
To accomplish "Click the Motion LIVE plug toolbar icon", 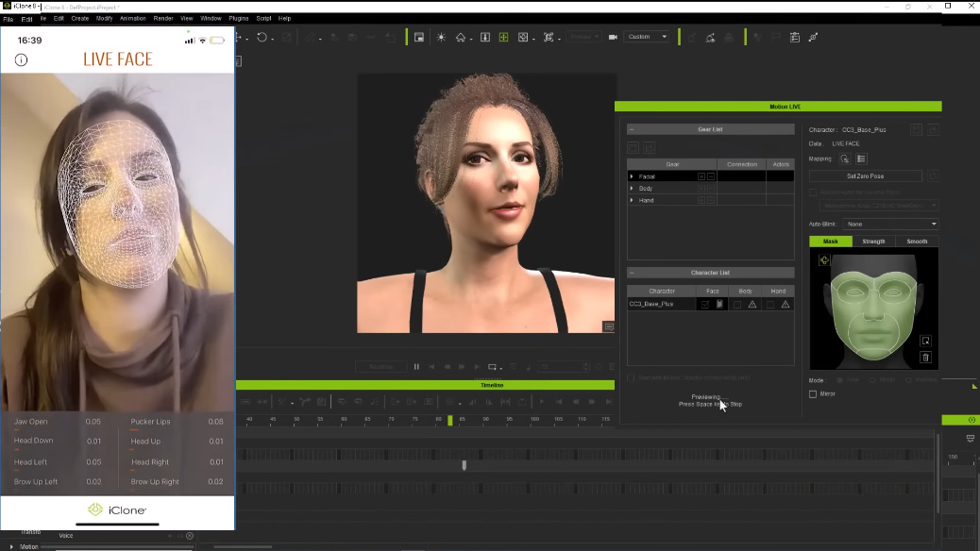I will point(813,38).
